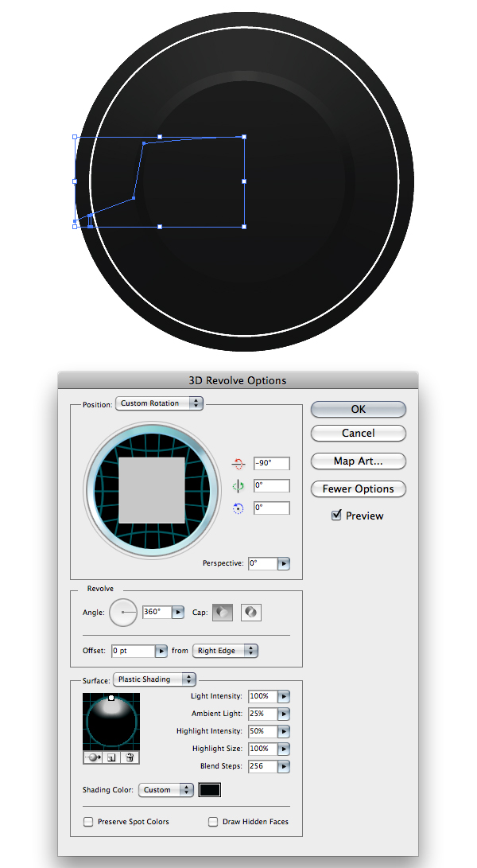
Task: Click the OK button
Action: [358, 409]
